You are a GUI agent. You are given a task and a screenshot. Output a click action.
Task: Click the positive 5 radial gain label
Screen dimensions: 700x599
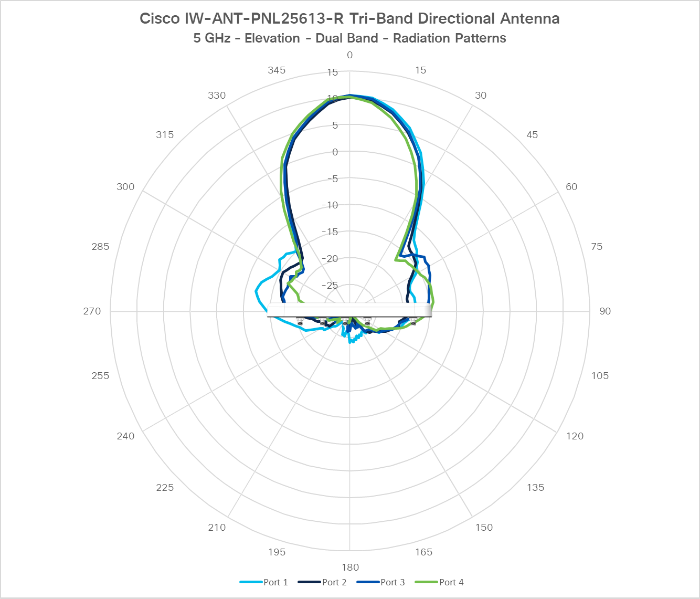tap(335, 125)
